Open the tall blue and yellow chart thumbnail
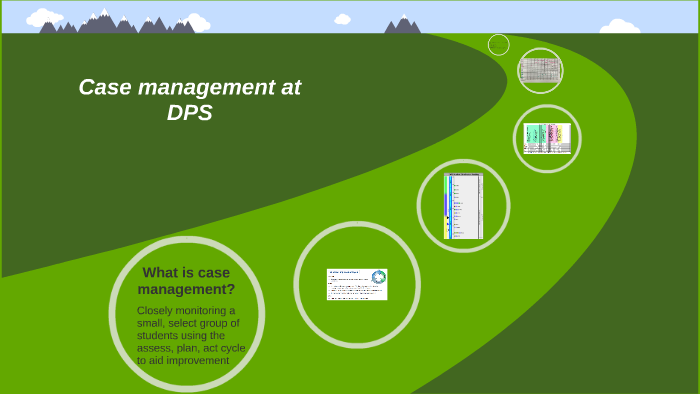Screen dimensions: 700x394 tap(463, 206)
